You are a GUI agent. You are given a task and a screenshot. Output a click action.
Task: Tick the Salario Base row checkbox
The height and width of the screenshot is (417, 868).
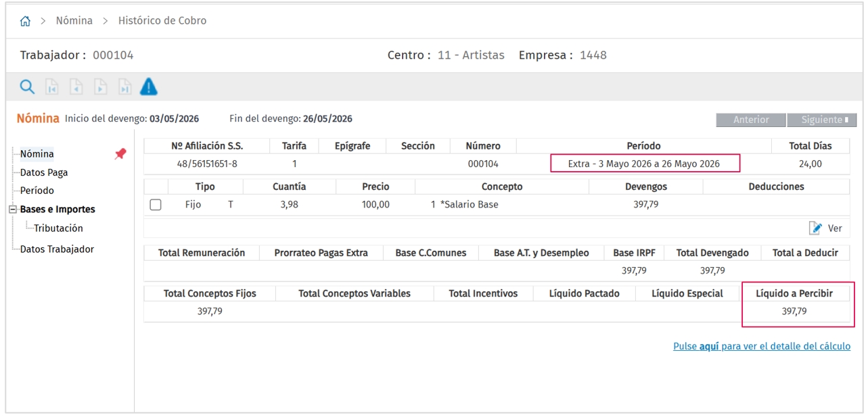[x=156, y=205]
